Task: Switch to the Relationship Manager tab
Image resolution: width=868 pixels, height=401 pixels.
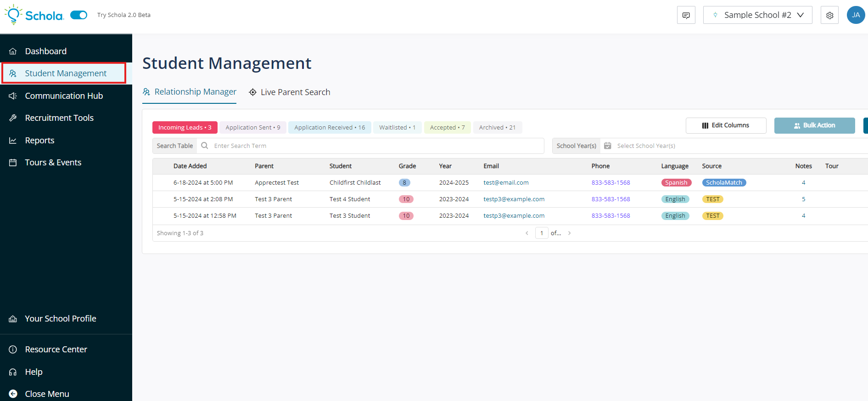Action: point(190,92)
